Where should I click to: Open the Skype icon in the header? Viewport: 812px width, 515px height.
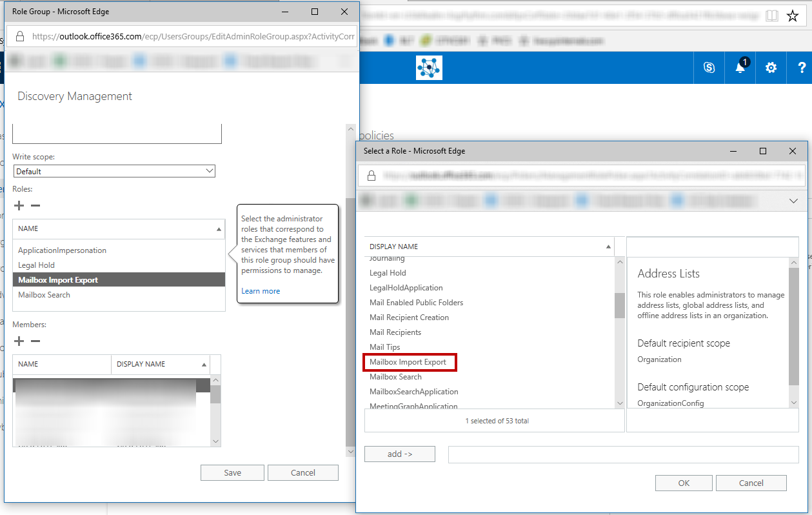[709, 68]
